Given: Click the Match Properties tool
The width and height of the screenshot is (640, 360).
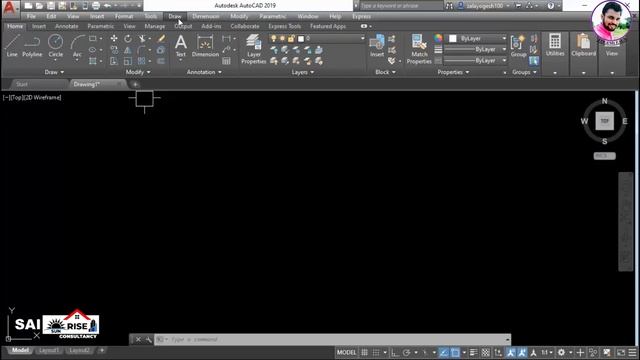Looking at the screenshot, I should coord(419,49).
